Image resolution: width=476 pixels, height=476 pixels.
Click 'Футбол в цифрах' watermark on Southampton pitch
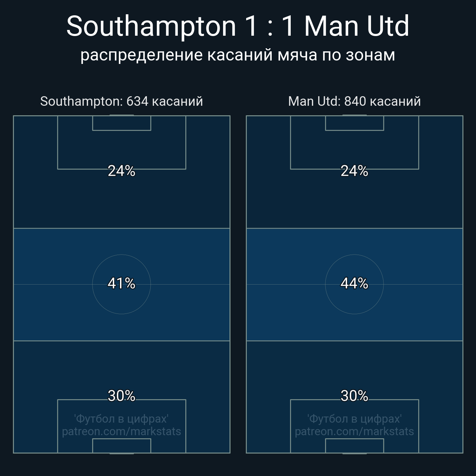pyautogui.click(x=121, y=419)
